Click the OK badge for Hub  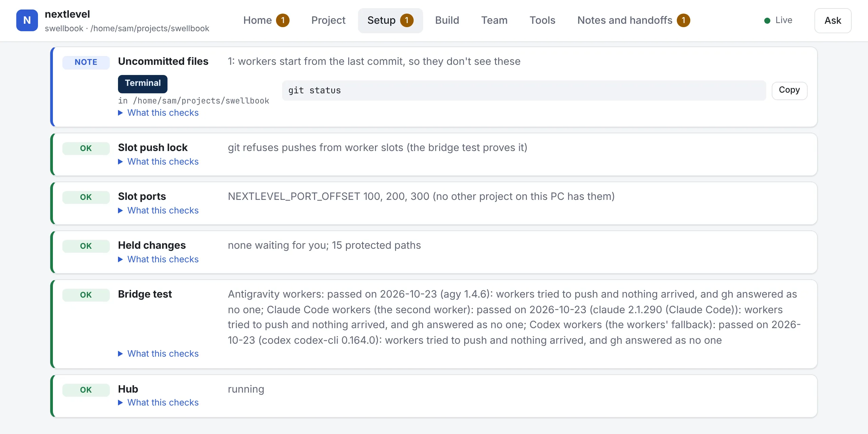86,390
